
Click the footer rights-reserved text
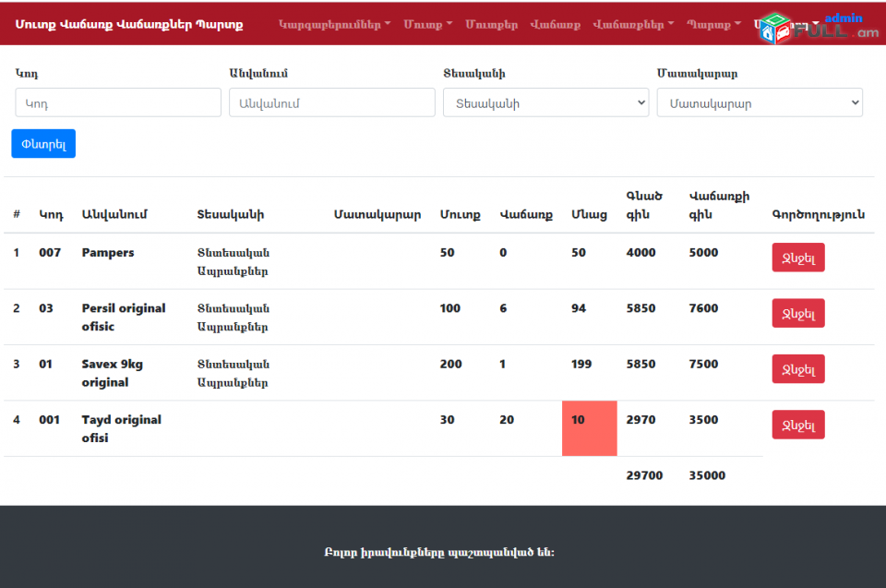pos(439,552)
